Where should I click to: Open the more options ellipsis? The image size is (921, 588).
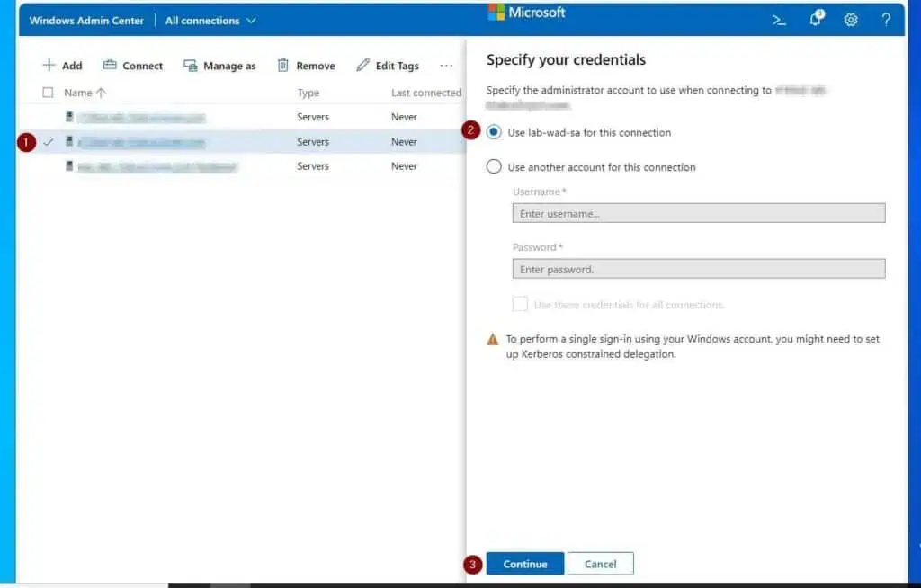(446, 66)
